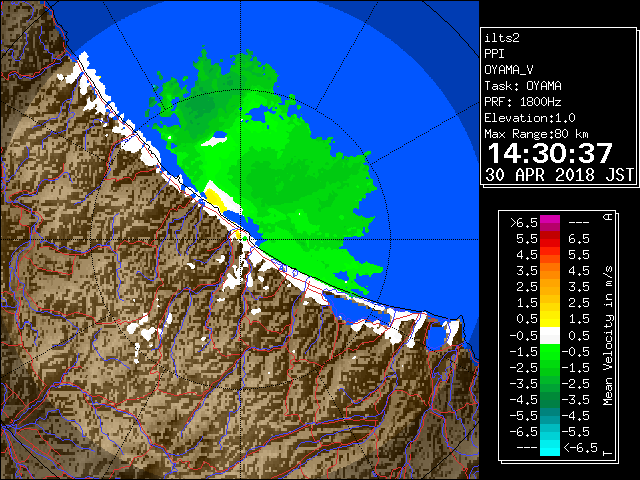Click the 'ilts2' label in the info box
This screenshot has width=640, height=480.
coord(502,38)
